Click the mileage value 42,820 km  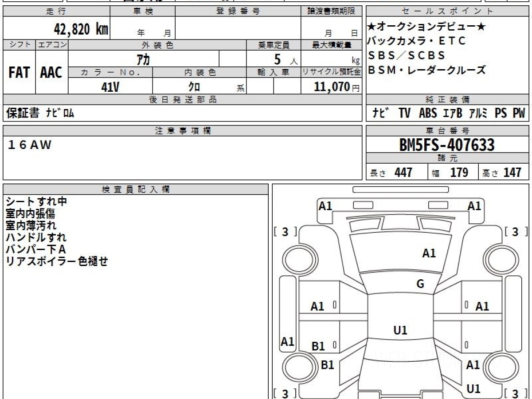[x=81, y=29]
